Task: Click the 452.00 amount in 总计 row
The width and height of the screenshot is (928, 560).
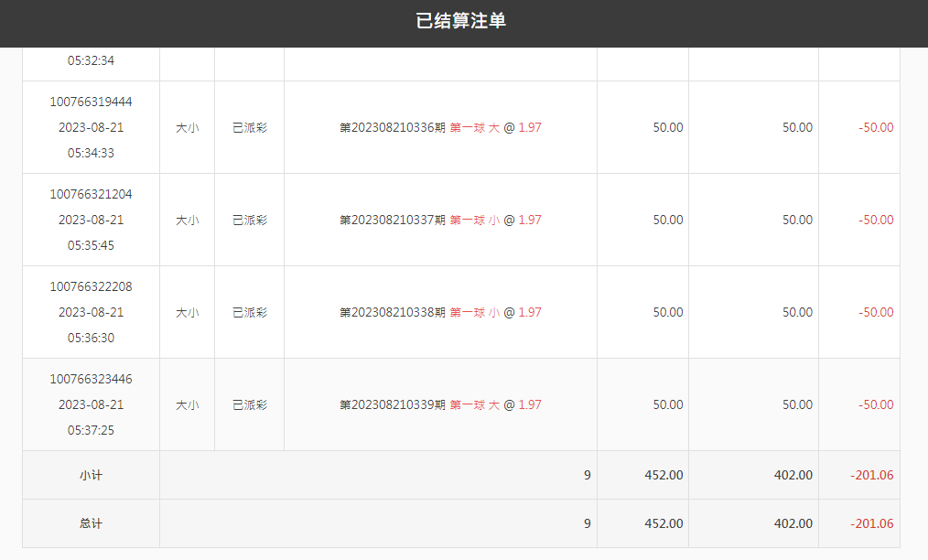Action: coord(664,523)
